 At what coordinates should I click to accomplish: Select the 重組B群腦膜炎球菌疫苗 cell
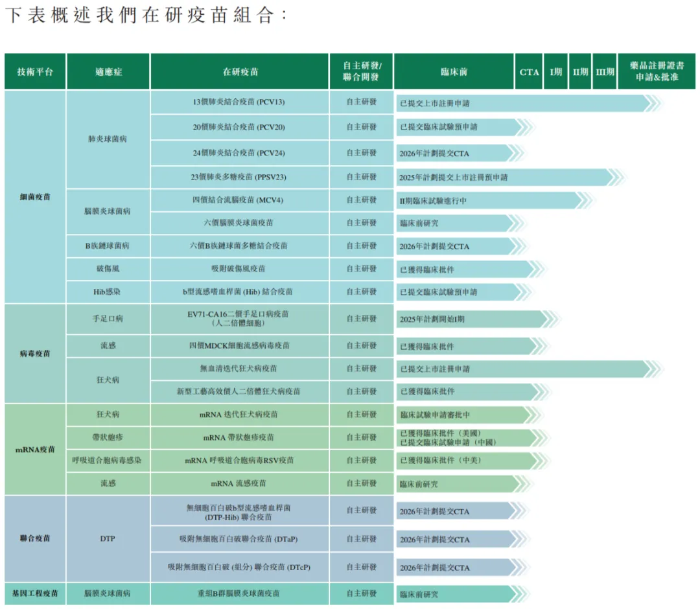point(239,593)
